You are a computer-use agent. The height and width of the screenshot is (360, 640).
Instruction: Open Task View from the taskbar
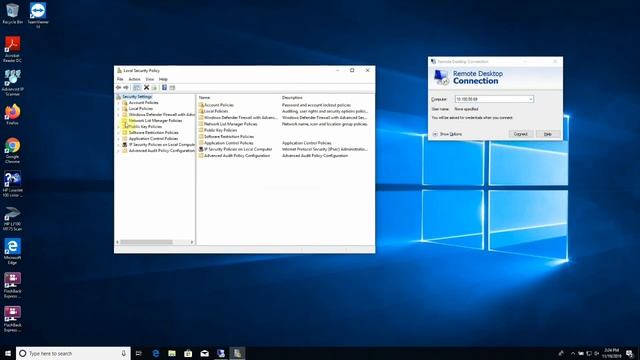(x=139, y=353)
